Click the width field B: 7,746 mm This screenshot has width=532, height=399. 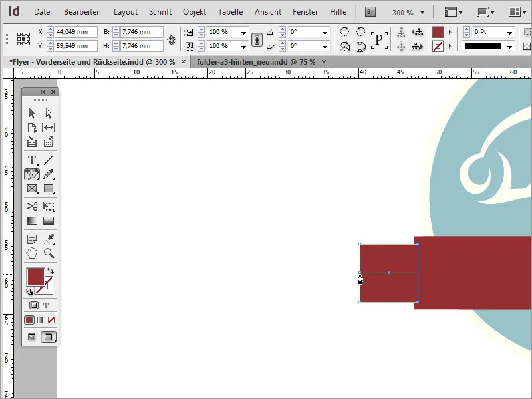[x=141, y=32]
